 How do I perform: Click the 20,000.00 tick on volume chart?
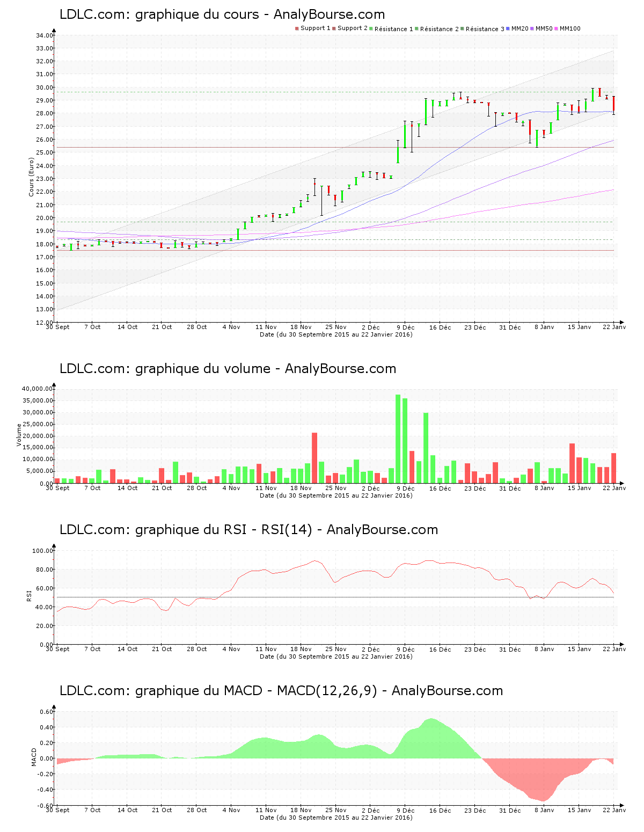[38, 436]
